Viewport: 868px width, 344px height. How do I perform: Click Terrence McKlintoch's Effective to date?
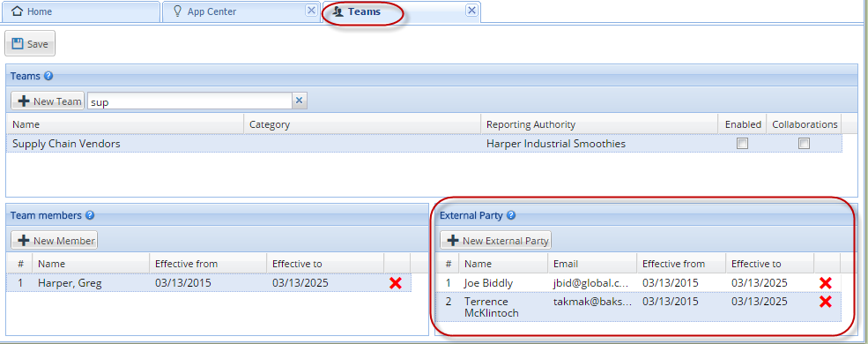[759, 302]
